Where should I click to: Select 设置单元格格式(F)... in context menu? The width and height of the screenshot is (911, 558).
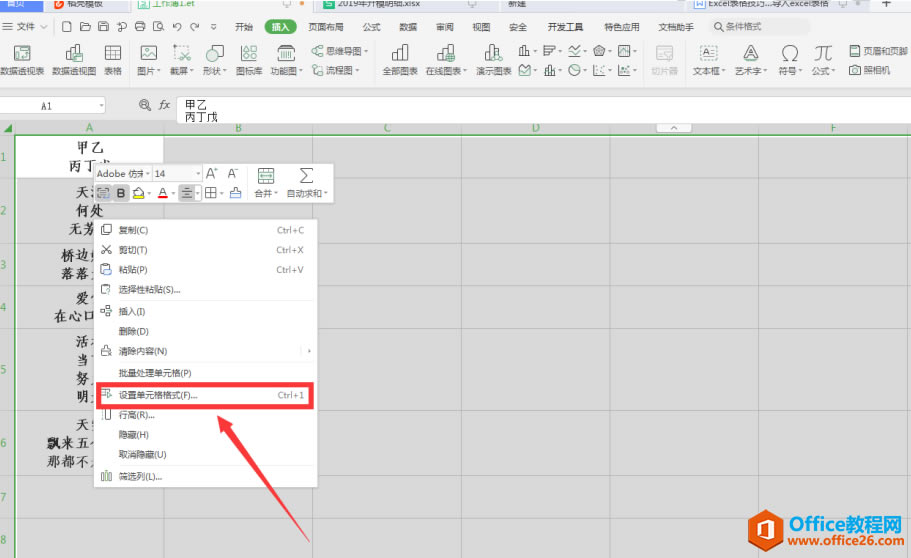[x=205, y=395]
